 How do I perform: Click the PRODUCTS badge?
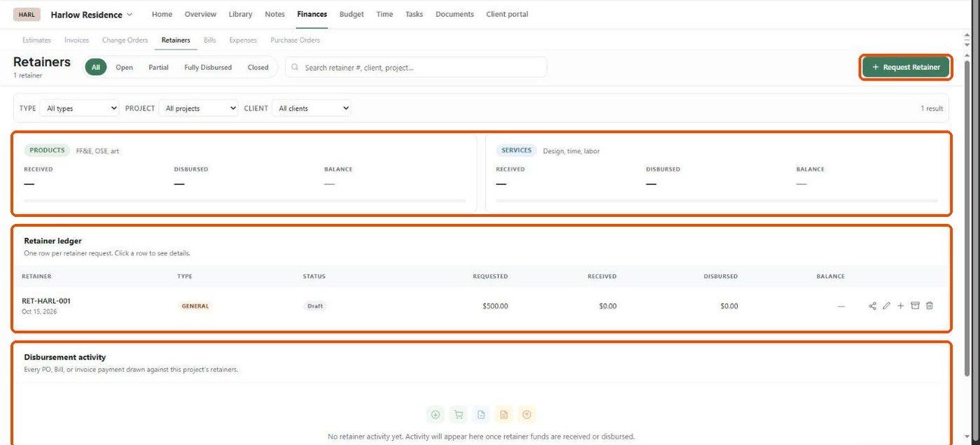coord(47,150)
